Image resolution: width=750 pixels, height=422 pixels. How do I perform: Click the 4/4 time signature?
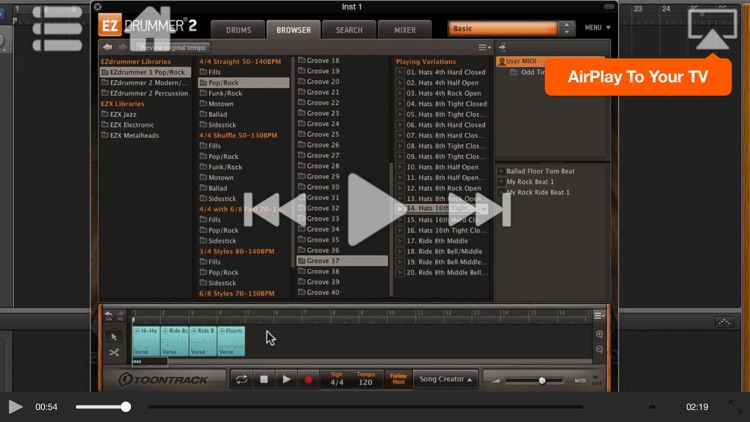tap(337, 382)
